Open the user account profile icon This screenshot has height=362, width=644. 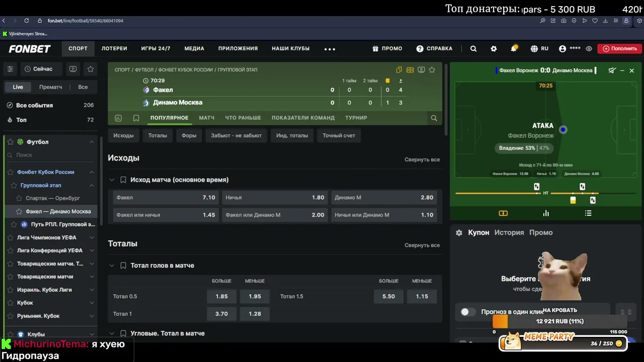562,49
